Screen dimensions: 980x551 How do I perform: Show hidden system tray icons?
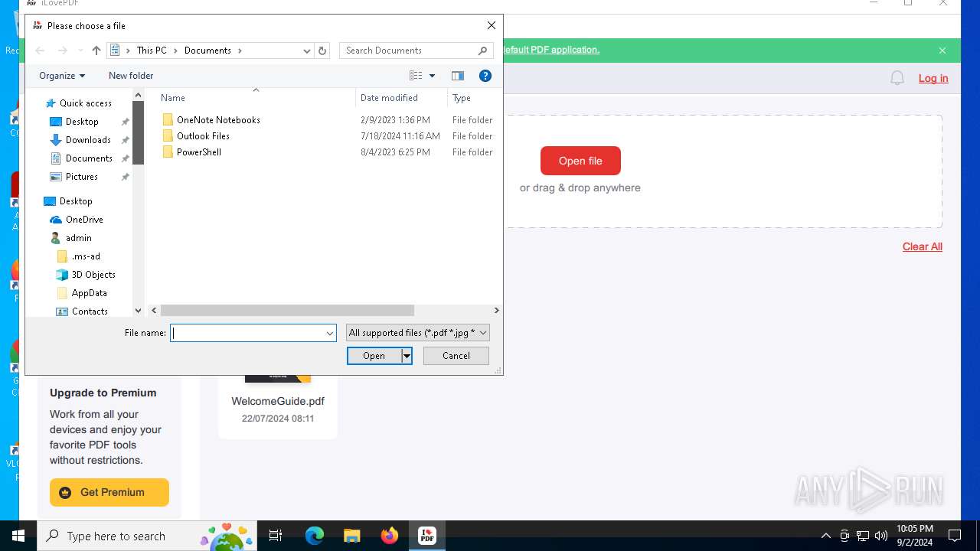point(826,536)
